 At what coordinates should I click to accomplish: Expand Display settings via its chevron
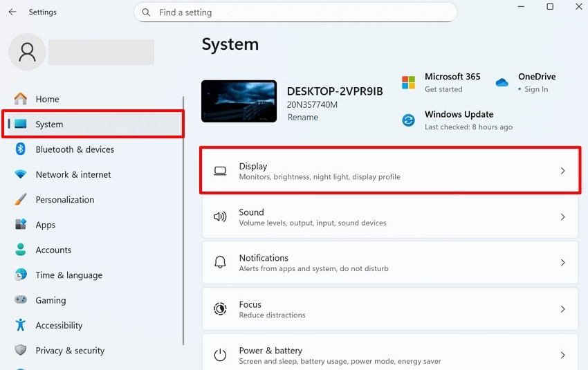pyautogui.click(x=562, y=171)
